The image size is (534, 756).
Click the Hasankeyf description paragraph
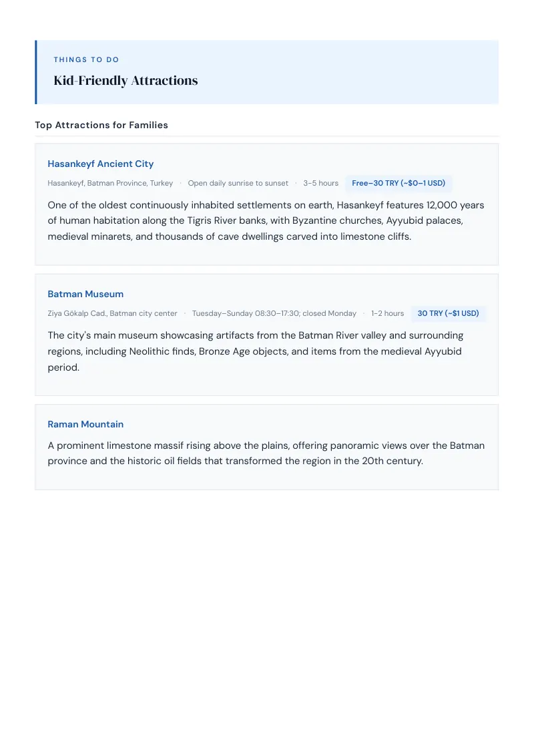coord(266,221)
